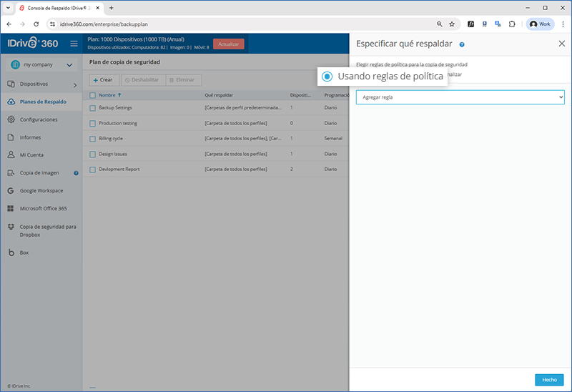Click the help icon next to Especificar qué respaldar
Image resolution: width=572 pixels, height=392 pixels.
click(x=462, y=44)
